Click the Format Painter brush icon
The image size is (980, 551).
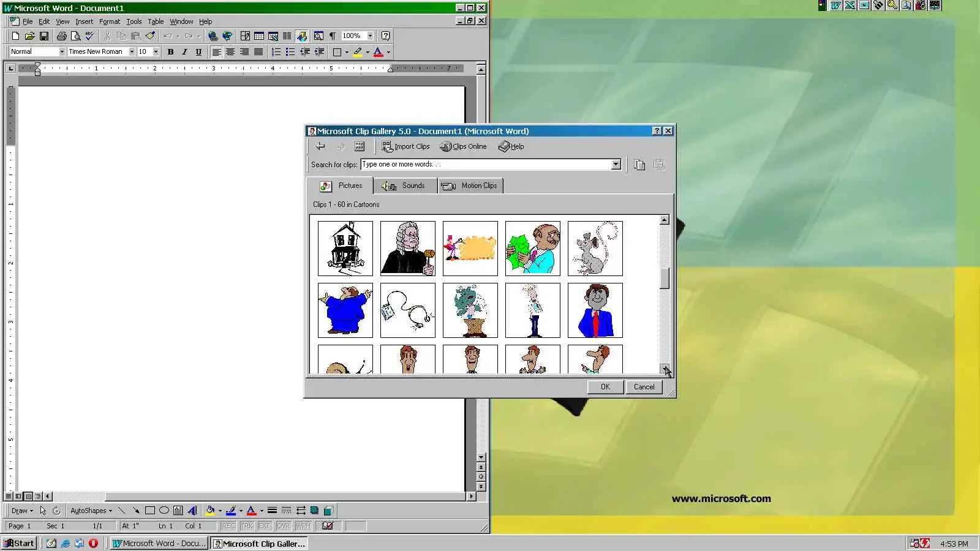[150, 36]
